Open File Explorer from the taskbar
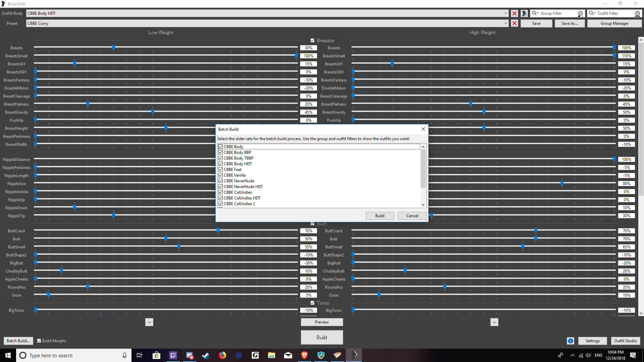Viewport: 644px width, 362px height. click(271, 355)
